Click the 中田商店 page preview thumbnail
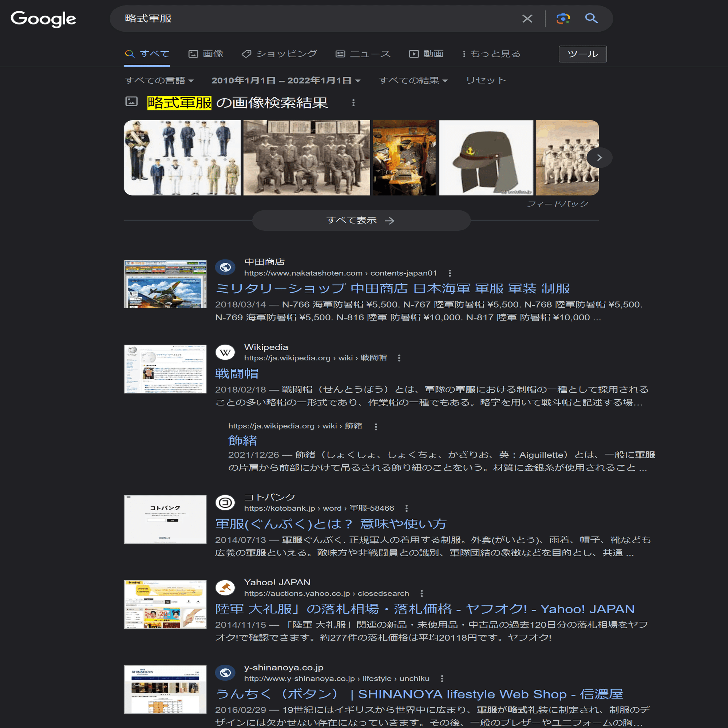This screenshot has width=728, height=728. click(165, 284)
